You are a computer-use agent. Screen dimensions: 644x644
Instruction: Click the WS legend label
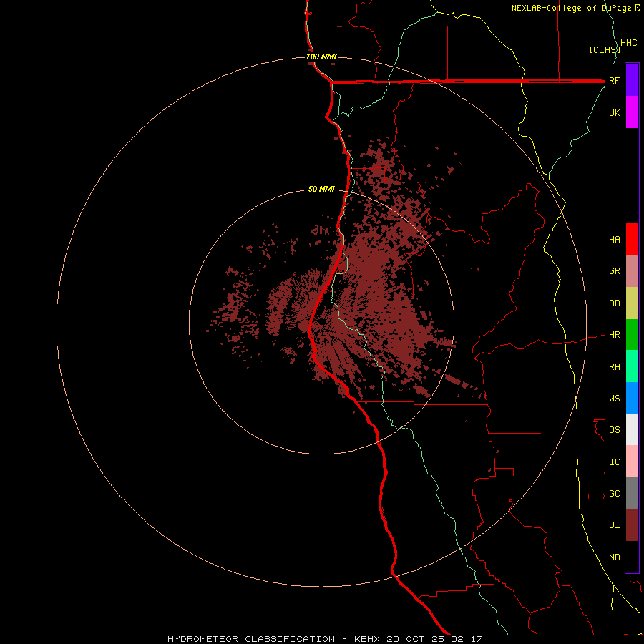pyautogui.click(x=614, y=399)
